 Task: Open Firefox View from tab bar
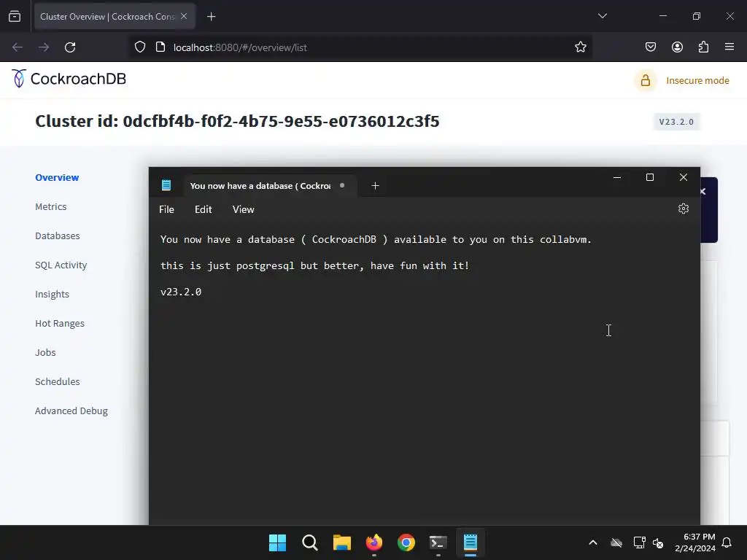[x=15, y=17]
